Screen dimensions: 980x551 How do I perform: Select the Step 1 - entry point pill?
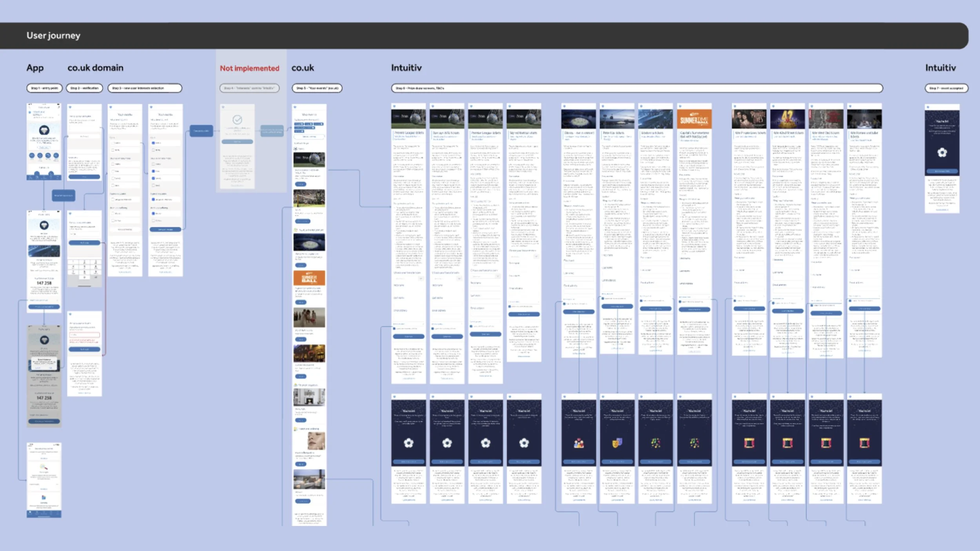point(44,88)
